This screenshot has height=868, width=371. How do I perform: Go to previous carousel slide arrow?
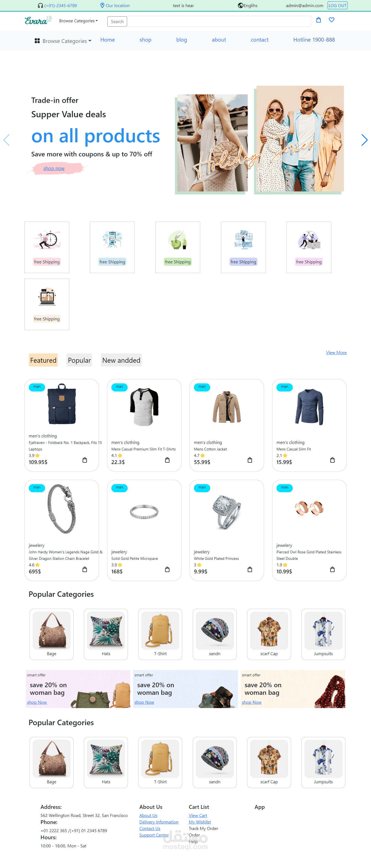7,140
